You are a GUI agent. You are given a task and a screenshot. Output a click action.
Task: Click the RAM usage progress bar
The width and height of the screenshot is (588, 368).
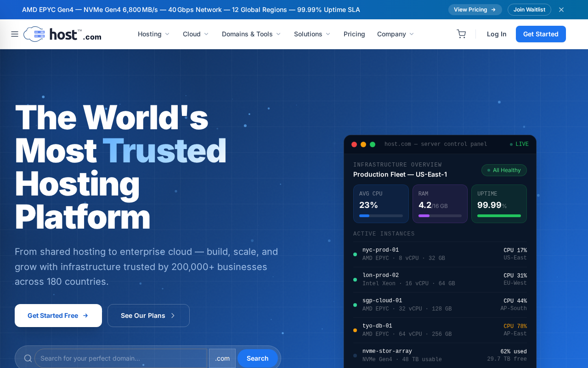pyautogui.click(x=440, y=216)
